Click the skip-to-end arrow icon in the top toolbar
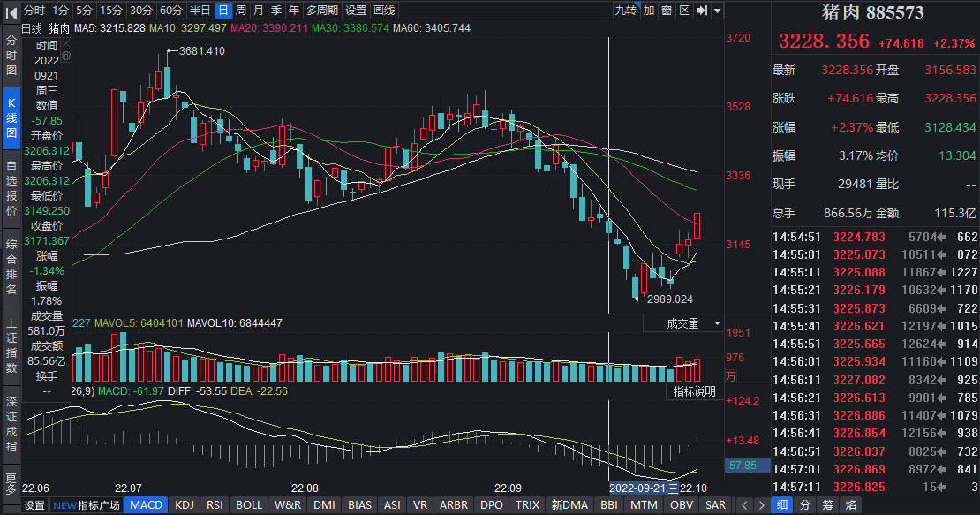The width and height of the screenshot is (980, 515). click(701, 11)
